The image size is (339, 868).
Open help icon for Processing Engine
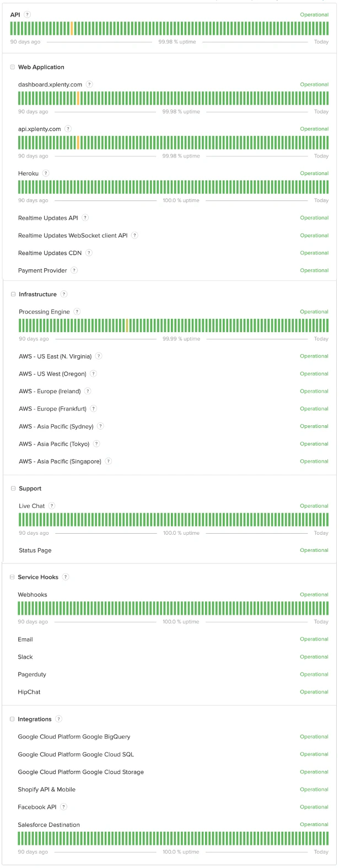coord(77,312)
